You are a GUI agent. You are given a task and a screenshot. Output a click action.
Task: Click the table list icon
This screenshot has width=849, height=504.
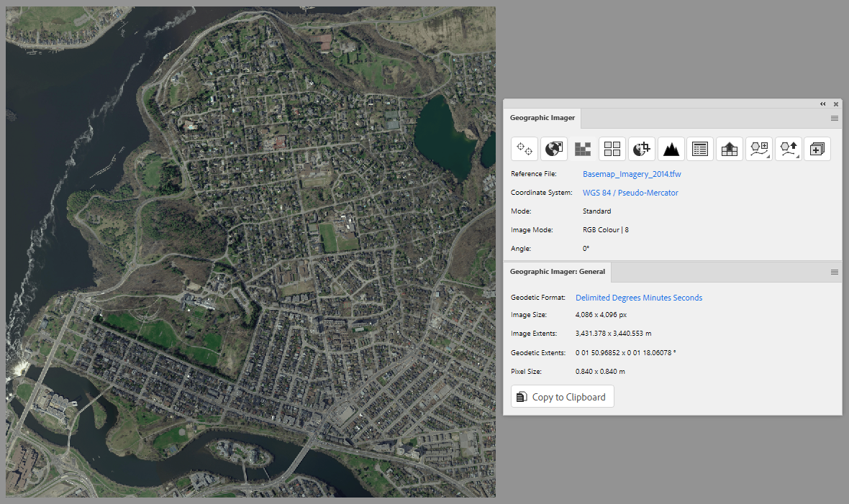[x=700, y=149]
